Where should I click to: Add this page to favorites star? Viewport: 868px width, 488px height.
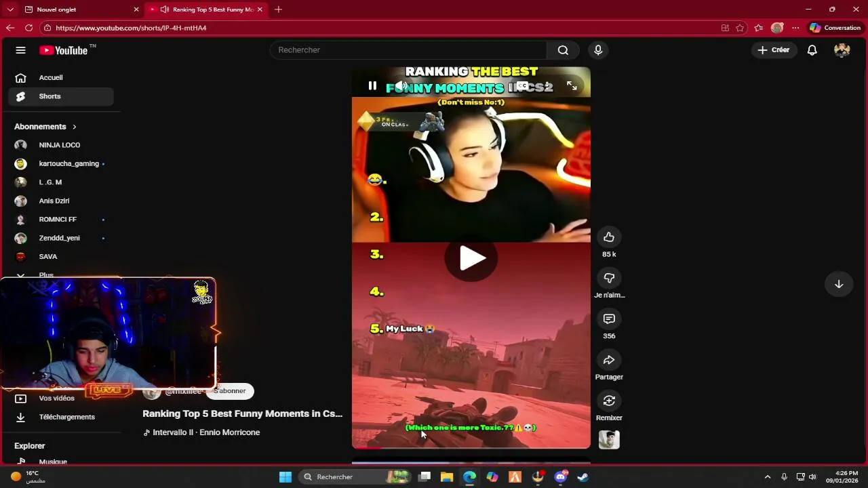(740, 28)
